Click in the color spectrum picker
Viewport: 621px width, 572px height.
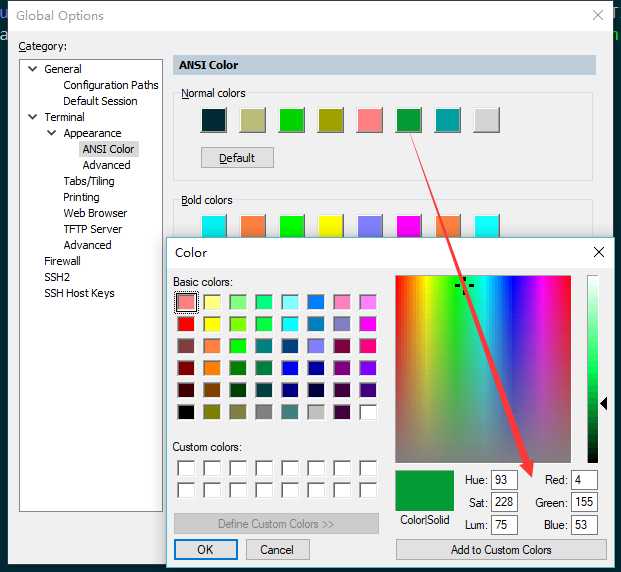pos(483,369)
